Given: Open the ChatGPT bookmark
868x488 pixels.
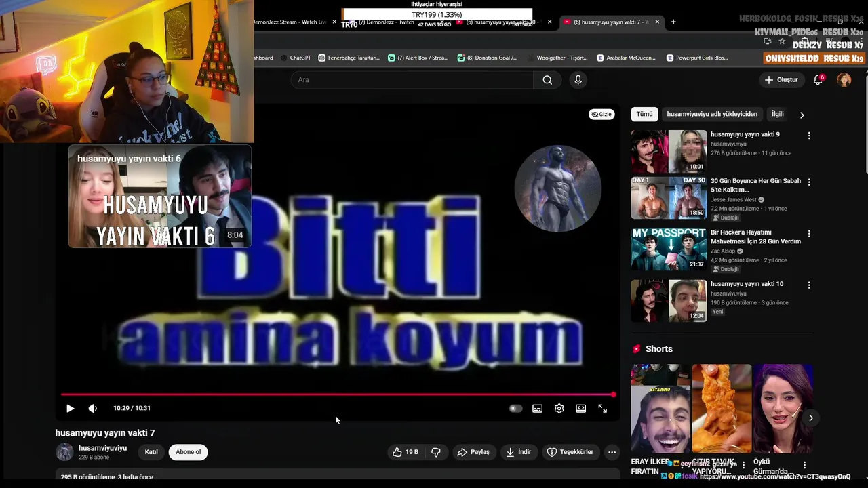Looking at the screenshot, I should [295, 58].
